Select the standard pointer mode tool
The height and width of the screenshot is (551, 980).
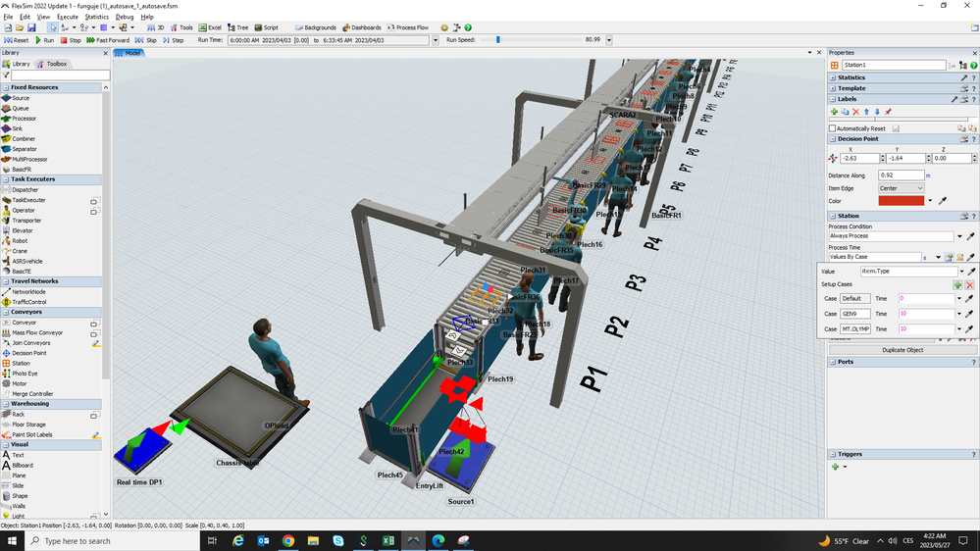coord(53,27)
